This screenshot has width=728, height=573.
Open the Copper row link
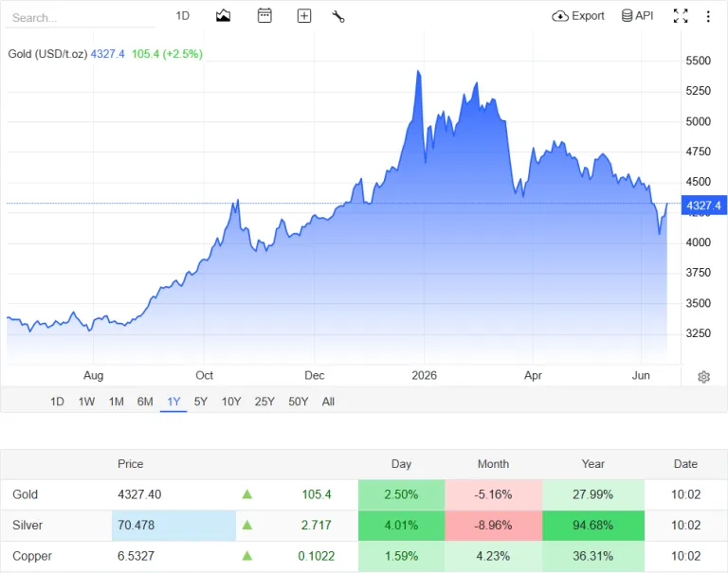click(x=32, y=556)
